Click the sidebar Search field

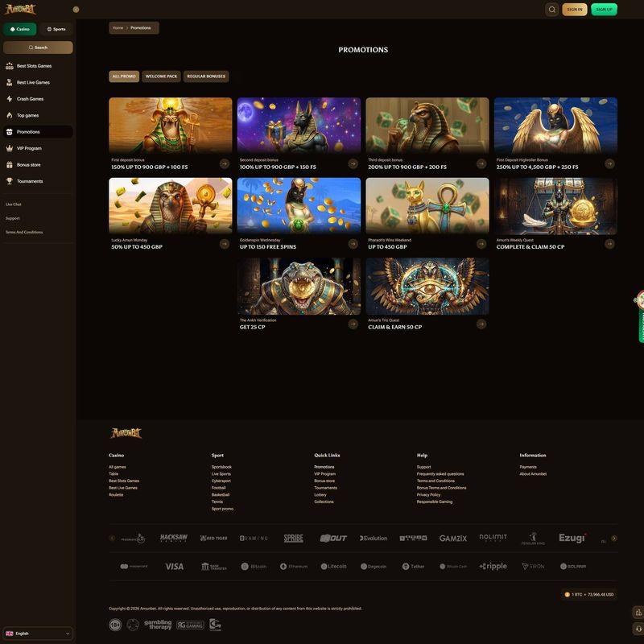point(38,47)
